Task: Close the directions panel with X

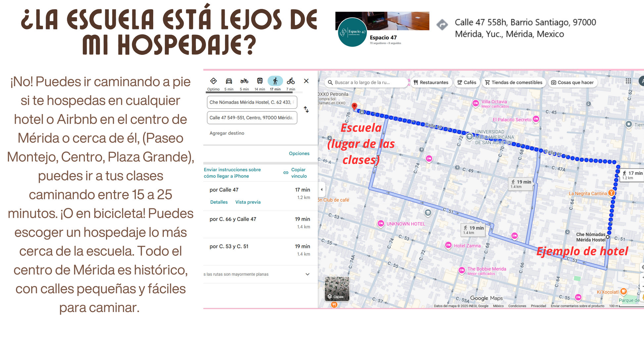Action: pyautogui.click(x=306, y=81)
